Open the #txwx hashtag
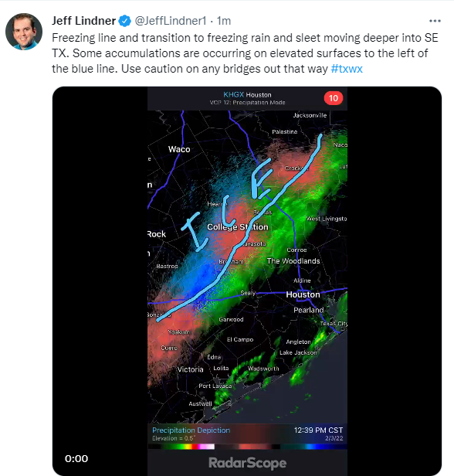Screen dimensions: 454x476 coord(347,69)
